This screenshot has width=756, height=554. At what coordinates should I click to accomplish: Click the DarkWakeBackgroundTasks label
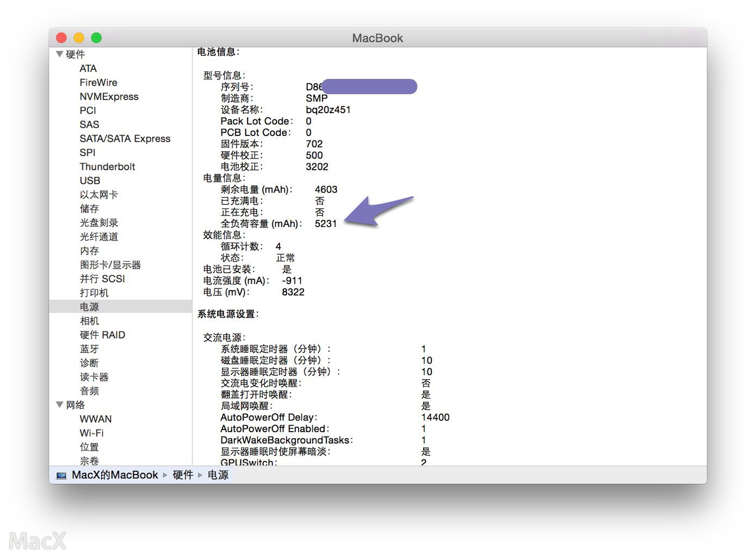[x=286, y=440]
